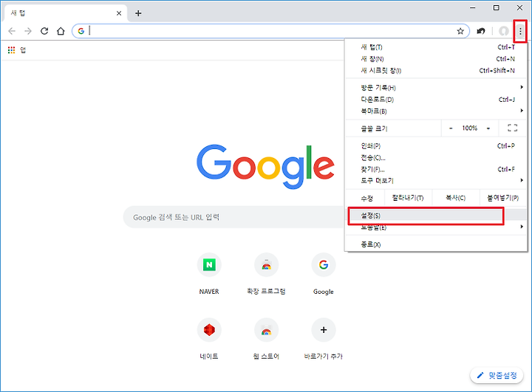The width and height of the screenshot is (532, 392).
Task: Select 인쇄(P) menu item
Action: [436, 146]
